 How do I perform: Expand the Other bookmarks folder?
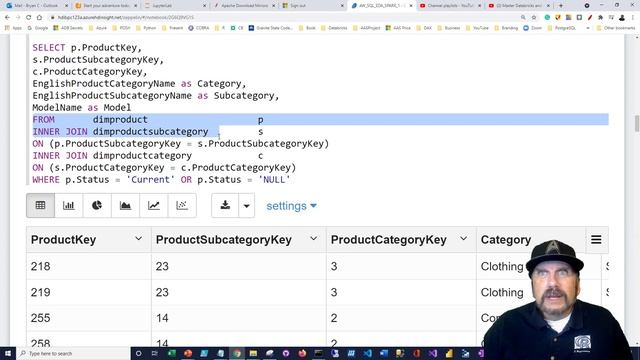(616, 28)
